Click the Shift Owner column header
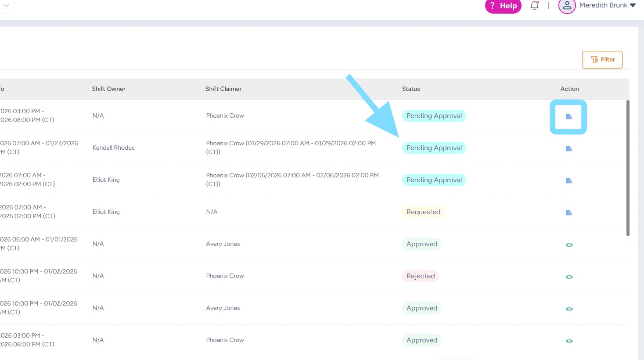Image resolution: width=644 pixels, height=360 pixels. [x=108, y=89]
